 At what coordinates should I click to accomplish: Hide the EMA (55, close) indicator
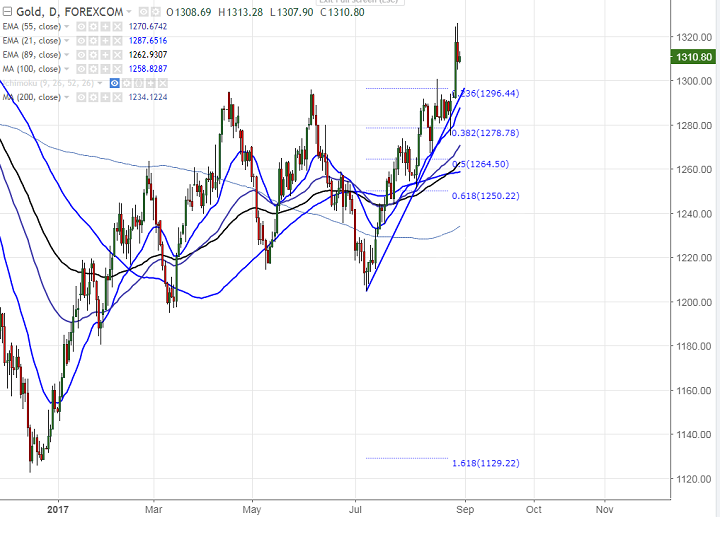click(81, 27)
